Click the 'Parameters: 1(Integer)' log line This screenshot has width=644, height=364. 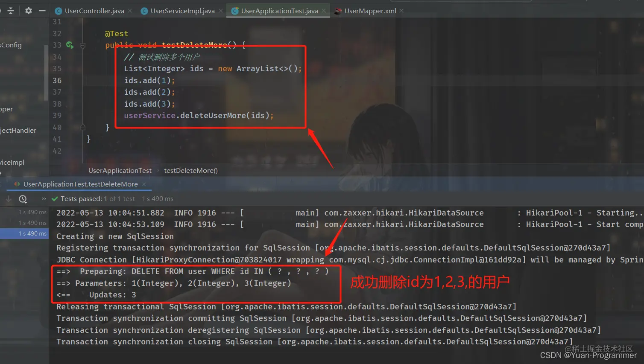tap(174, 283)
